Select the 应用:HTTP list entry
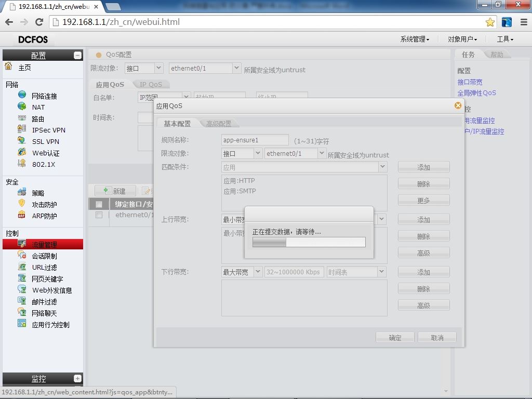532x399 pixels. 239,180
